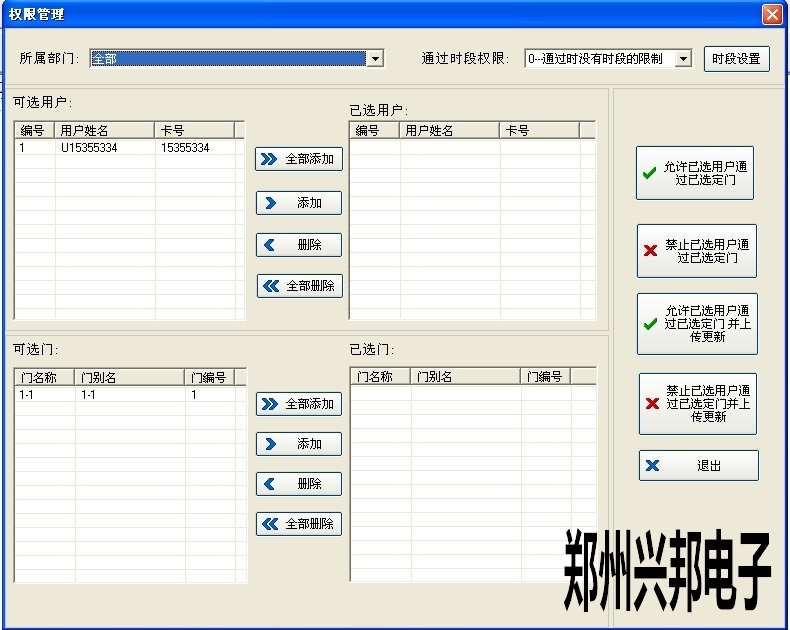Close the 权限管理 window
Viewport: 790px width, 630px height.
(x=771, y=14)
